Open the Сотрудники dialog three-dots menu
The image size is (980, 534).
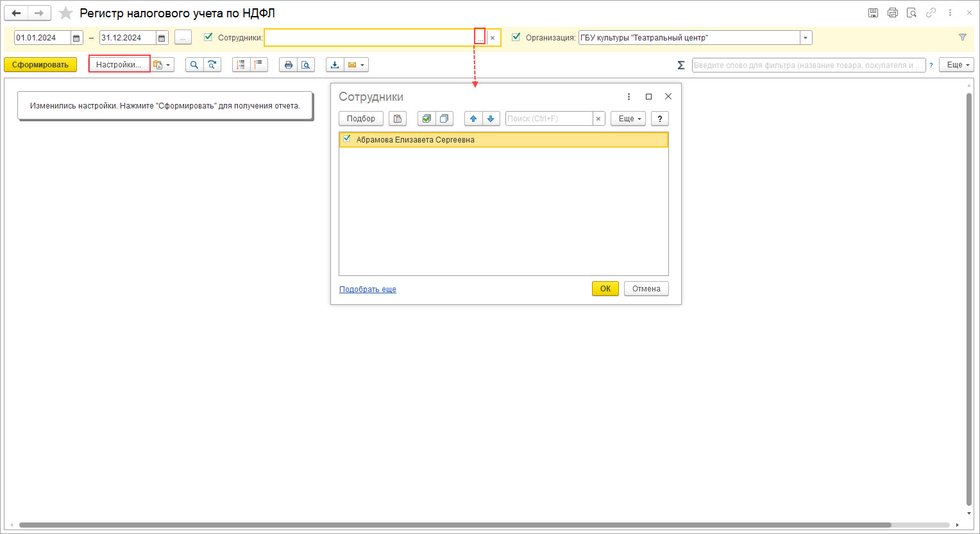click(x=629, y=96)
